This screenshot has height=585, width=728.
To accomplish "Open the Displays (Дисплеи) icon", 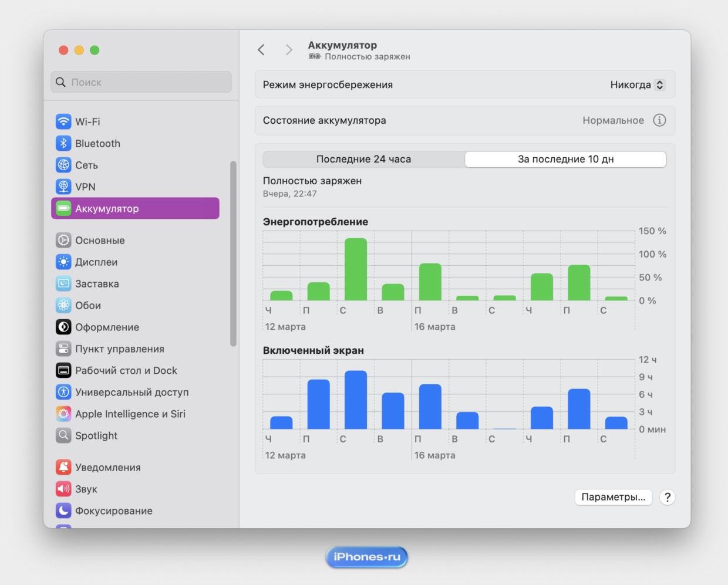I will [63, 262].
